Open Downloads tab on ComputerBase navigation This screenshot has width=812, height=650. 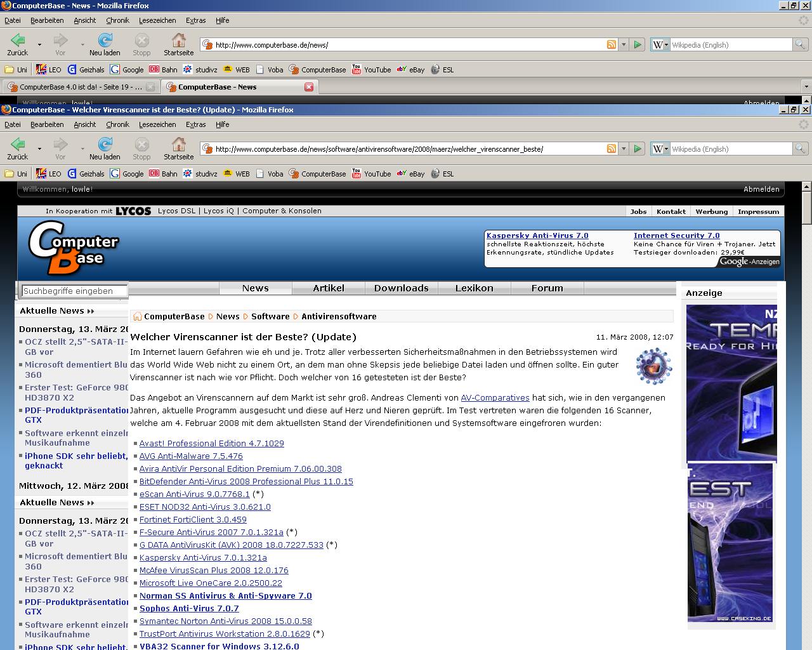point(402,288)
